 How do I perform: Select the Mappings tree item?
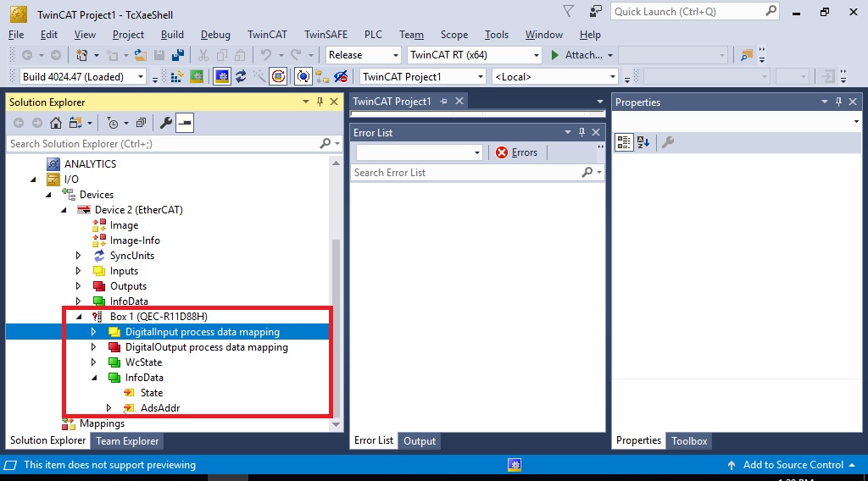[x=102, y=423]
